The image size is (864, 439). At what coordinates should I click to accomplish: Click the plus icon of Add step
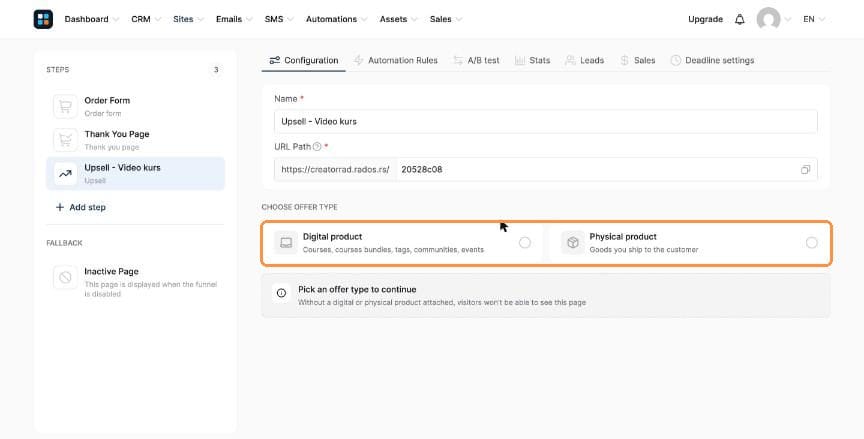tap(60, 207)
